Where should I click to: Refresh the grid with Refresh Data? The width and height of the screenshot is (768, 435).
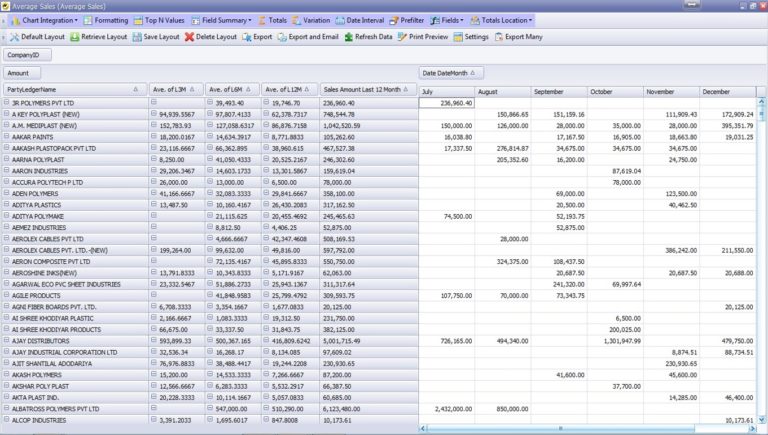click(x=348, y=37)
